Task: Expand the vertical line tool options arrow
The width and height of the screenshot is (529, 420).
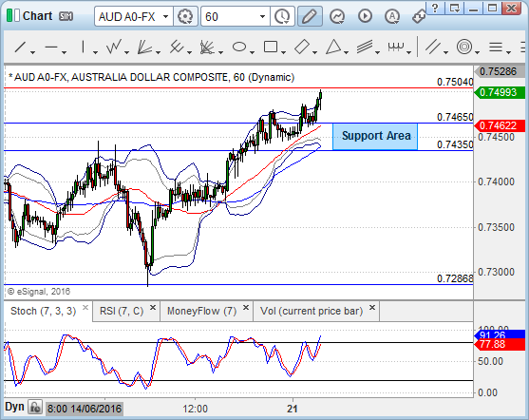Action: click(x=95, y=52)
